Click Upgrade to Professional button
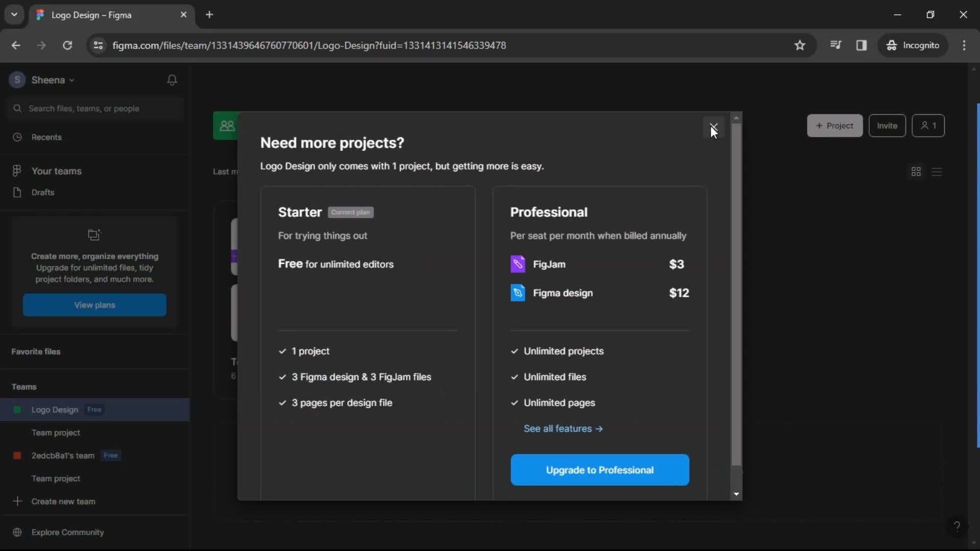 click(600, 470)
